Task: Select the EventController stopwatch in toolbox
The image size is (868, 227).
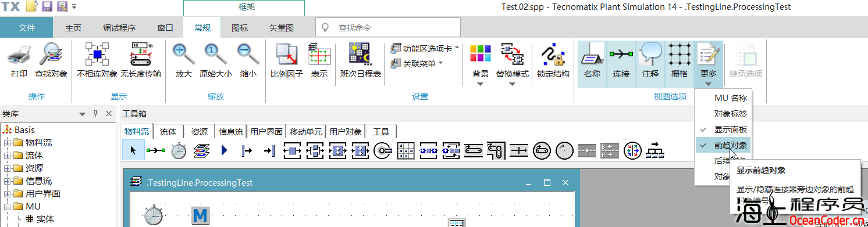Action: [x=178, y=150]
